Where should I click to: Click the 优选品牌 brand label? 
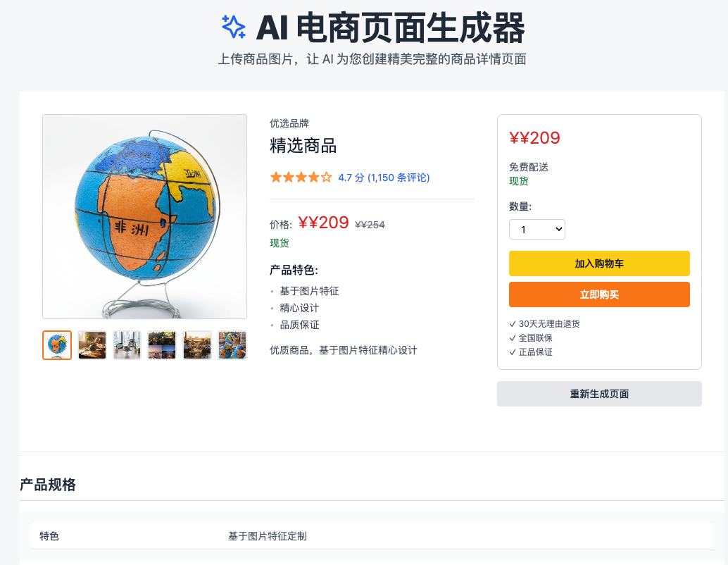[x=289, y=123]
